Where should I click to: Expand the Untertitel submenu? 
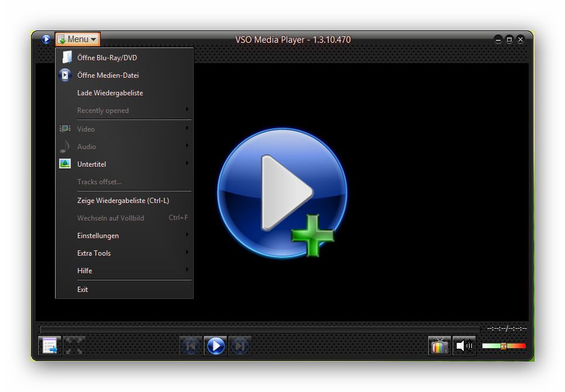click(x=124, y=164)
